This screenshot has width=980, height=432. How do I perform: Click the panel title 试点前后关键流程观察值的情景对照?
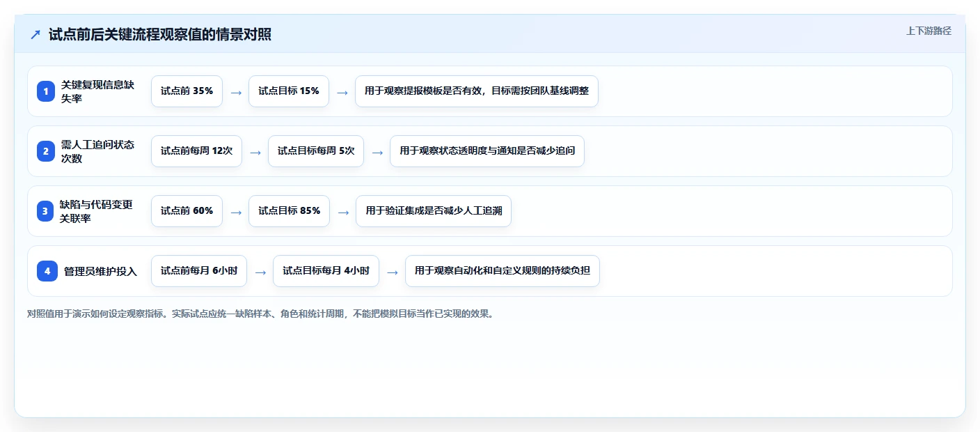coord(160,35)
